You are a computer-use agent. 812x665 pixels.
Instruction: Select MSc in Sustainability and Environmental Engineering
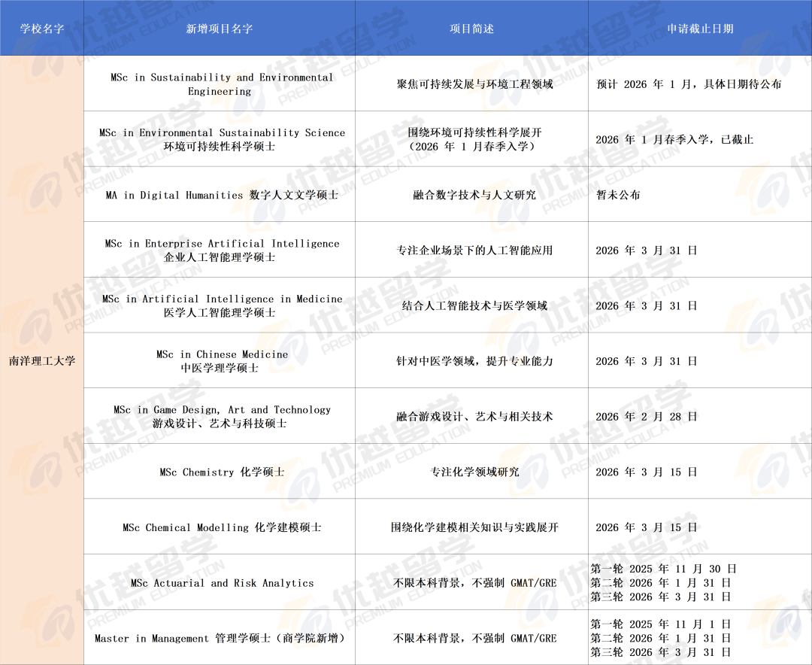(x=220, y=84)
